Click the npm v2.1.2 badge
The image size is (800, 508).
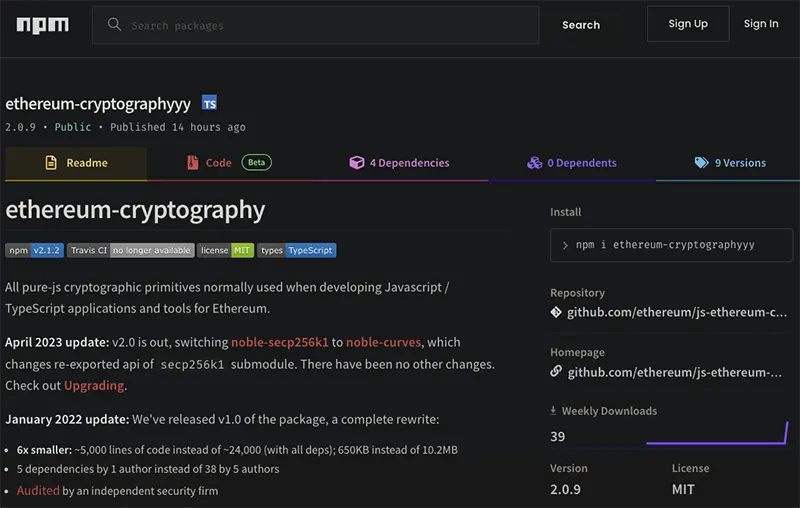click(35, 250)
